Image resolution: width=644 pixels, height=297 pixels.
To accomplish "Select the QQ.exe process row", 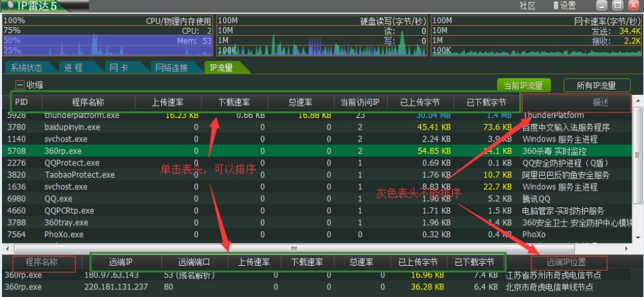I will (x=317, y=199).
